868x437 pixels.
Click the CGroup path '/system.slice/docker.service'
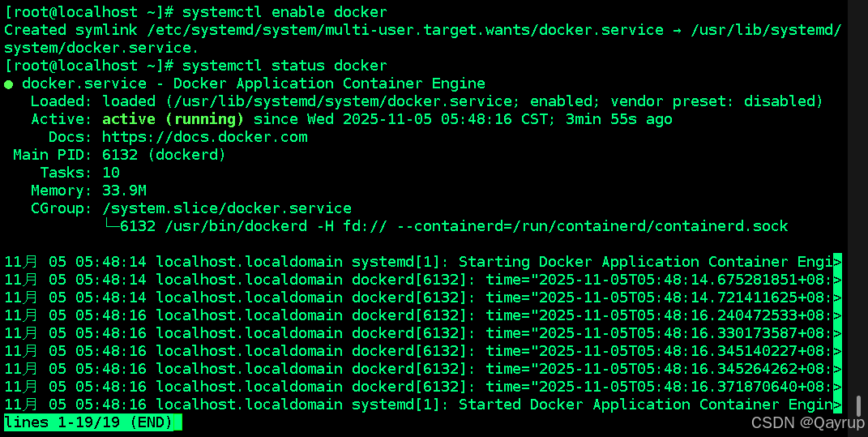click(227, 208)
